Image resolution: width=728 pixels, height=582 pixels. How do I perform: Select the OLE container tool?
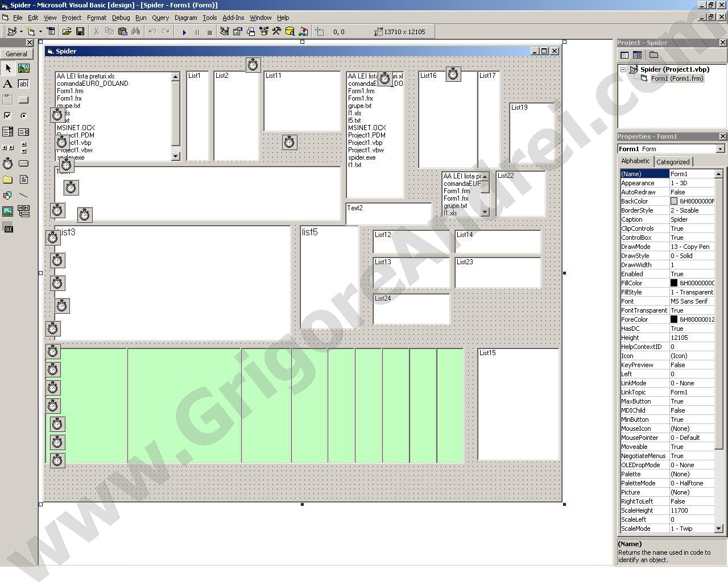(8, 228)
